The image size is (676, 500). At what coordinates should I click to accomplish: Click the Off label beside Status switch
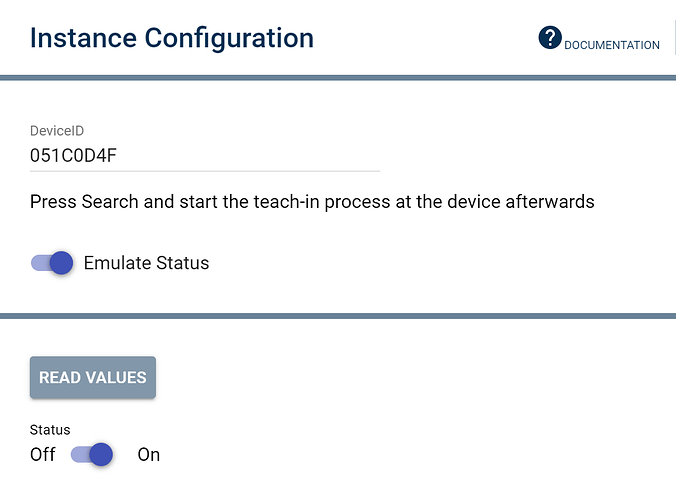coord(43,454)
